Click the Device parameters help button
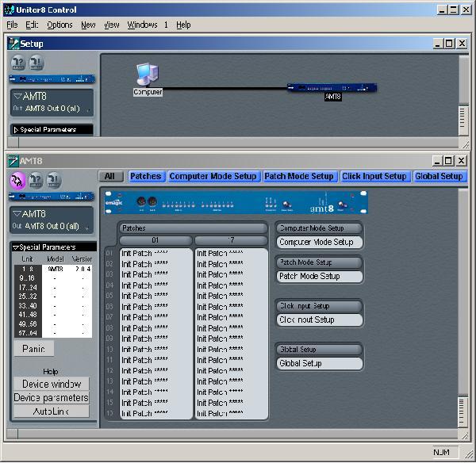The height and width of the screenshot is (463, 476). pos(52,397)
